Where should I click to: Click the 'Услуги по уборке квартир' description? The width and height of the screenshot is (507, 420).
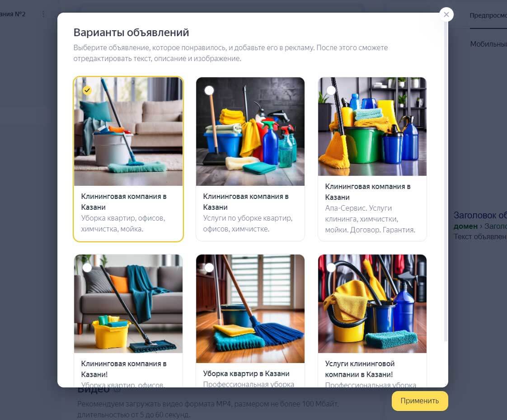click(x=248, y=224)
